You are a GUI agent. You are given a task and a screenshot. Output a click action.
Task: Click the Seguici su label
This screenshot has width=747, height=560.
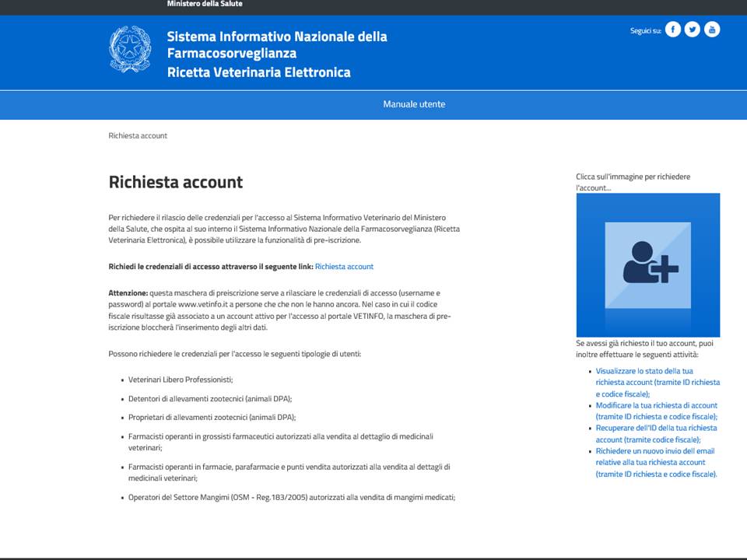pyautogui.click(x=645, y=31)
